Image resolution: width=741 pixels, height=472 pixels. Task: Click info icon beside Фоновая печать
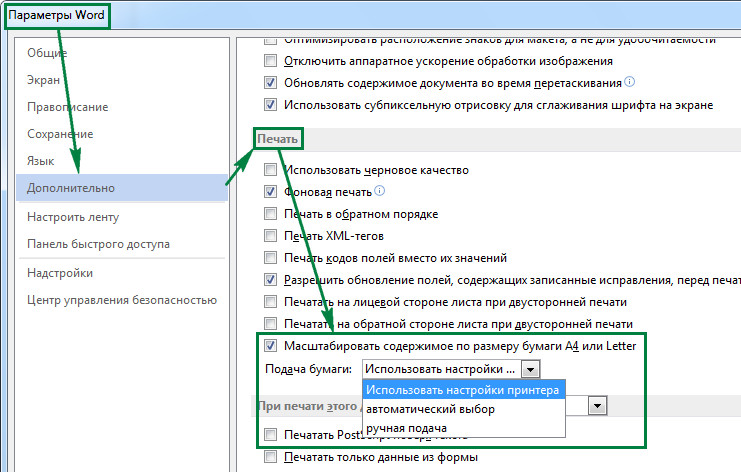click(379, 190)
